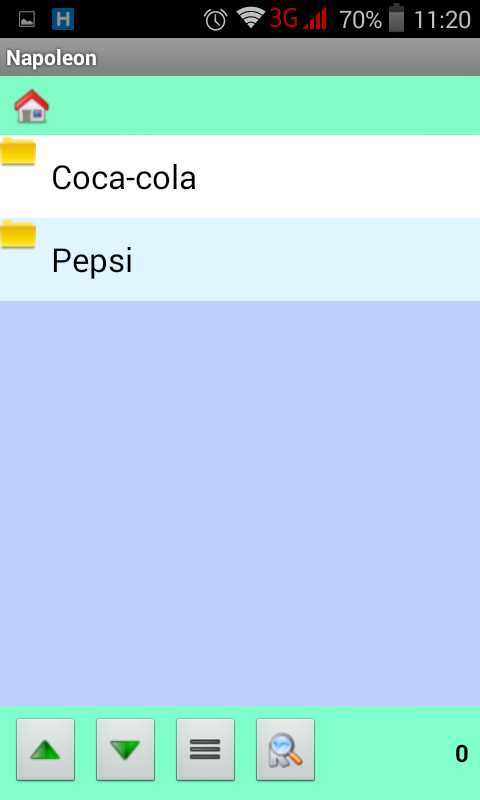Screen dimensions: 480x800
Task: Open the Pepsi folder
Action: click(x=240, y=259)
